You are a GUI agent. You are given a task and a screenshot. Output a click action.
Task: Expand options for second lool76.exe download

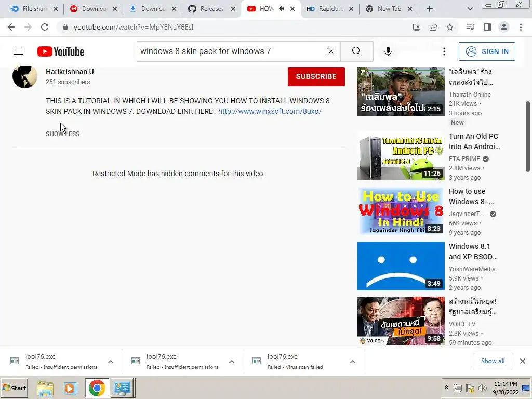click(x=232, y=362)
